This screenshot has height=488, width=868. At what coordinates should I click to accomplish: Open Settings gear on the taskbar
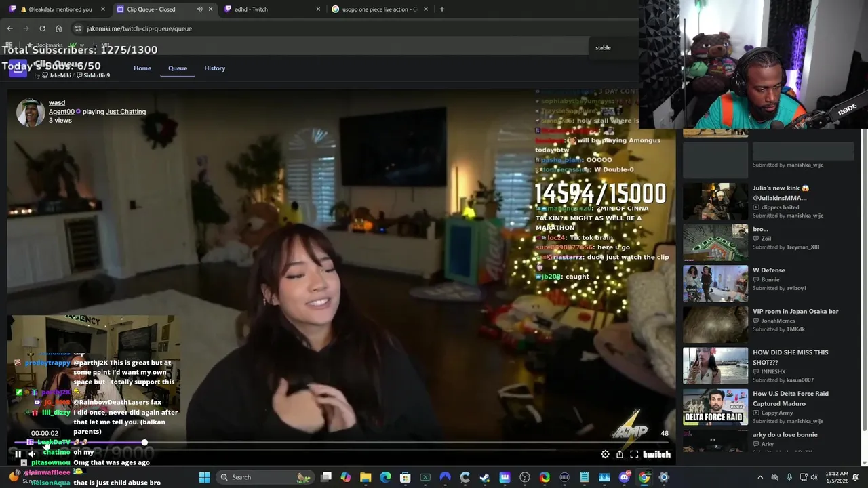664,477
